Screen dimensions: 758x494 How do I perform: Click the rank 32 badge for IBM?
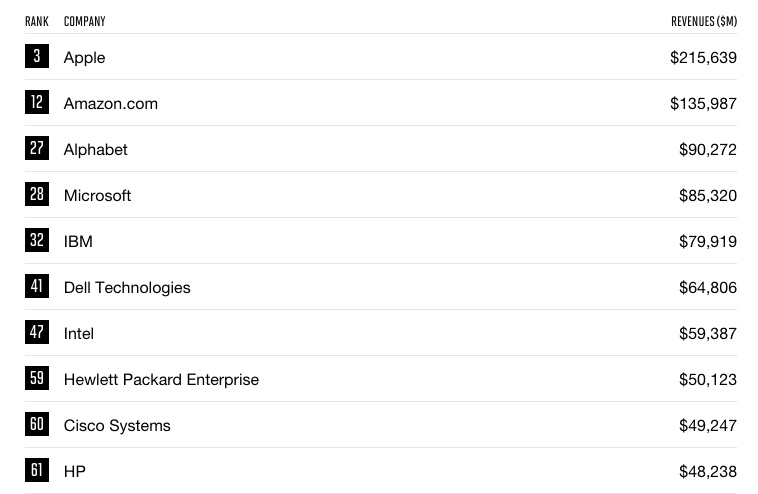point(37,241)
